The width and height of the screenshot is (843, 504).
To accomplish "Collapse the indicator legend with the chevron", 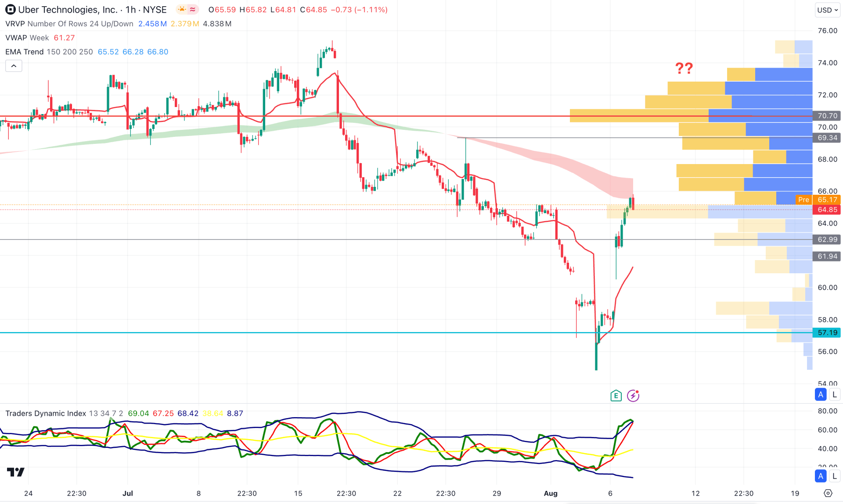I will point(14,66).
